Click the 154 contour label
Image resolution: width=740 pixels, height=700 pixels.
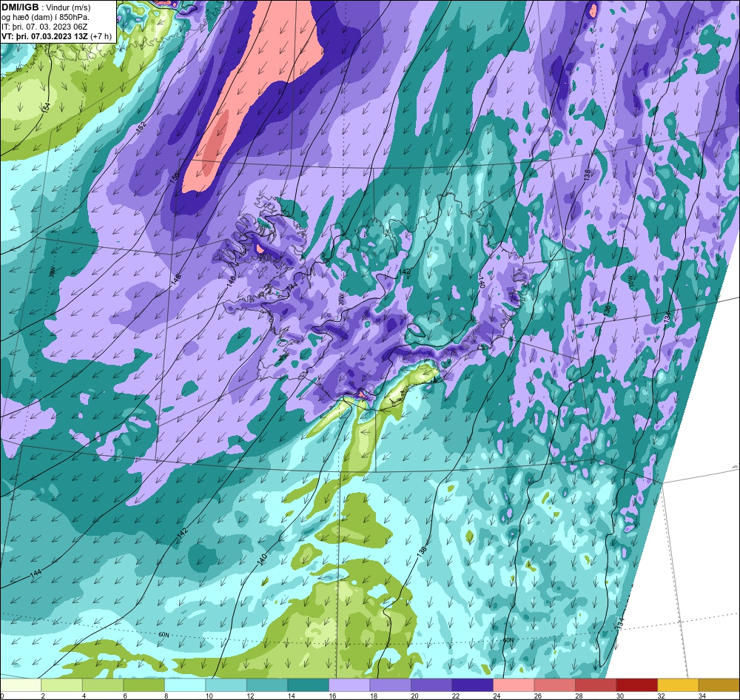(x=46, y=107)
